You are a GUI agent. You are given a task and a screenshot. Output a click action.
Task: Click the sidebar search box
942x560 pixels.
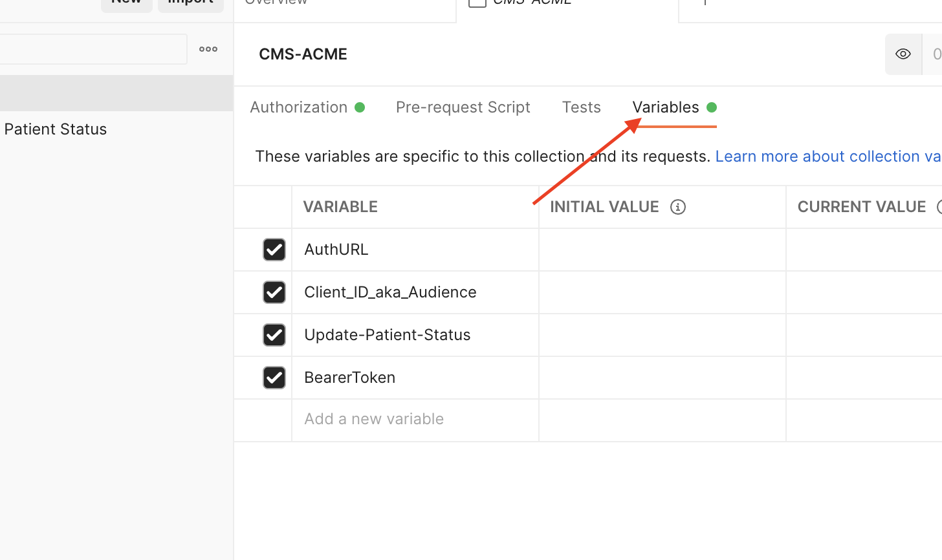93,49
